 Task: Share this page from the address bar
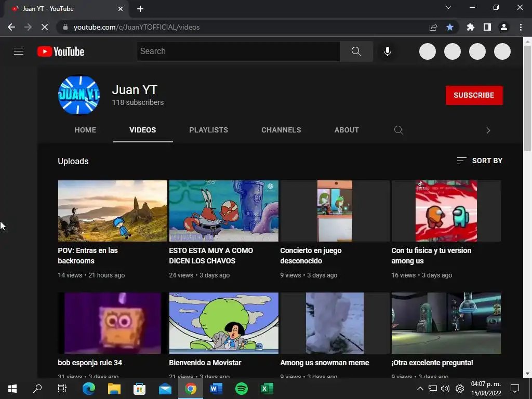click(433, 27)
